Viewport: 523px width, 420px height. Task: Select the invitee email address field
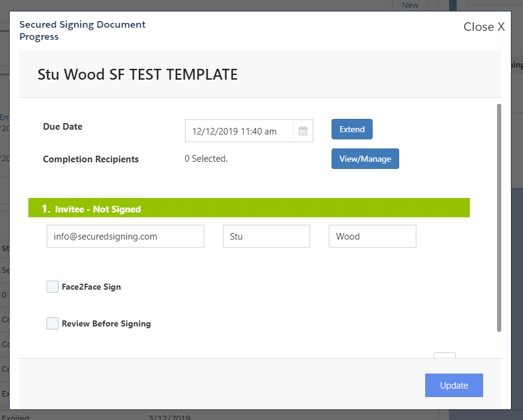point(126,237)
